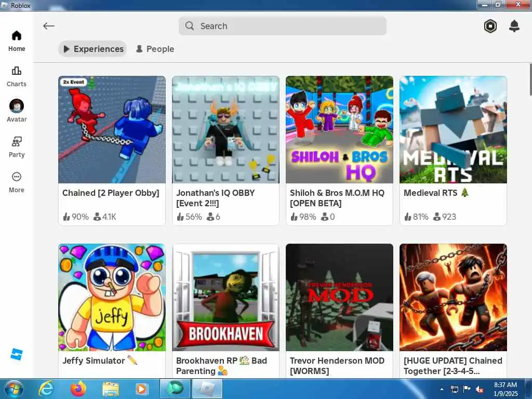Click the 4.1K player count
532x399 pixels.
point(105,217)
